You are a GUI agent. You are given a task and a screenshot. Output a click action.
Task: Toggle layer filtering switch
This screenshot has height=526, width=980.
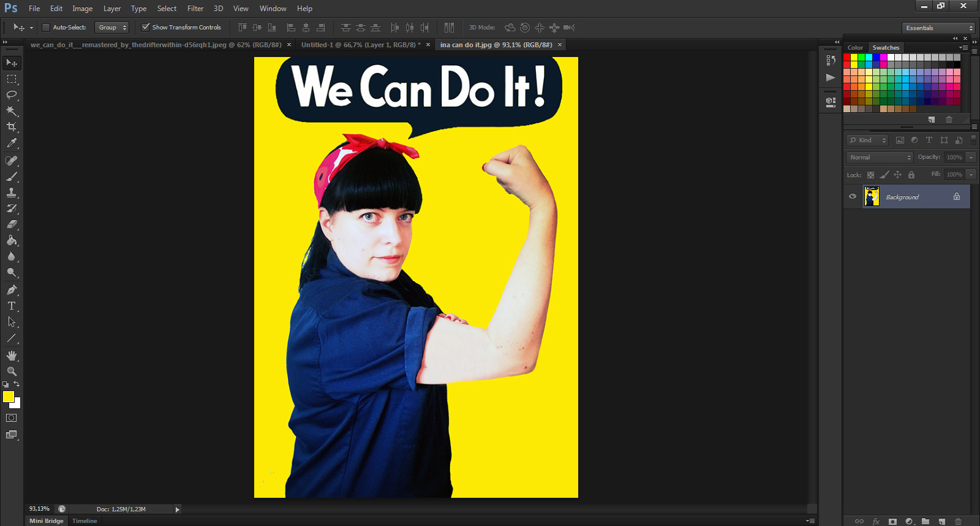(973, 140)
